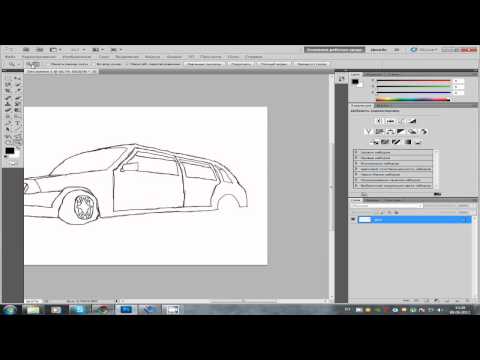Select the Brush tool
This screenshot has width=480, height=360.
point(18,97)
